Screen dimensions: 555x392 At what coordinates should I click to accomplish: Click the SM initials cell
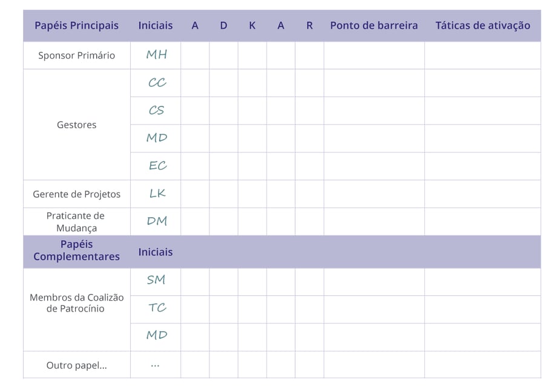156,280
